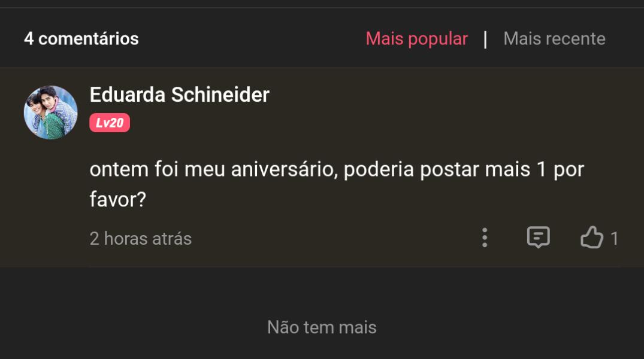This screenshot has width=644, height=359.
Task: Open the three-dot more options menu
Action: click(x=485, y=238)
